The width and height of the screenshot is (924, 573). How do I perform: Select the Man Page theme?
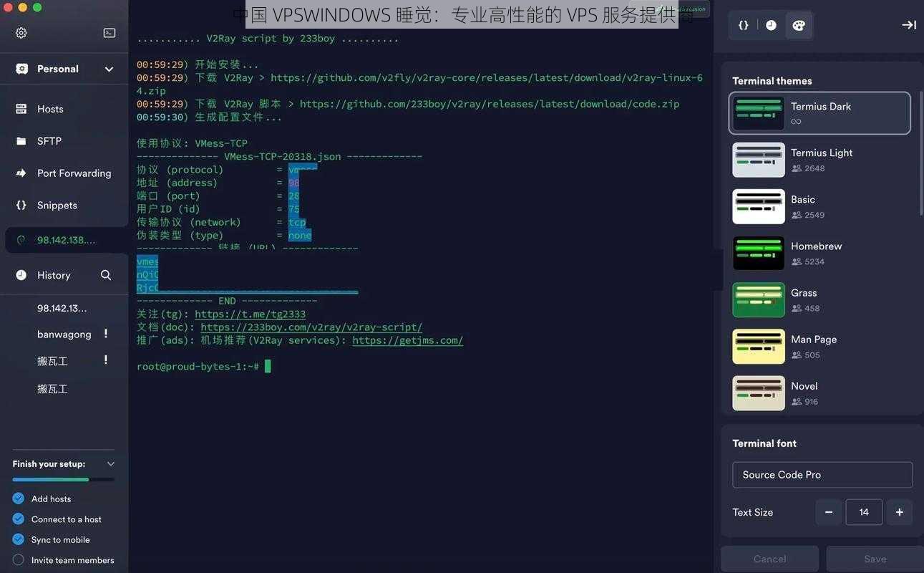pyautogui.click(x=820, y=346)
